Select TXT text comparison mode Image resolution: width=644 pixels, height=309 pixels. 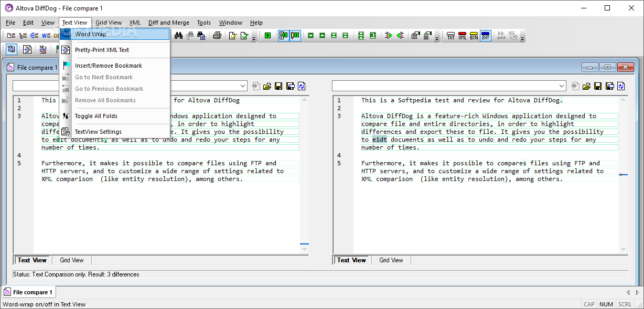pos(451,36)
